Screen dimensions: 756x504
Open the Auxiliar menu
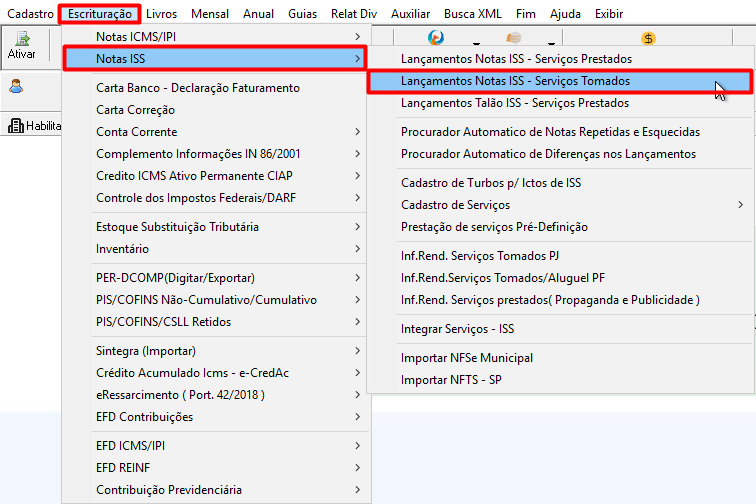pos(410,14)
